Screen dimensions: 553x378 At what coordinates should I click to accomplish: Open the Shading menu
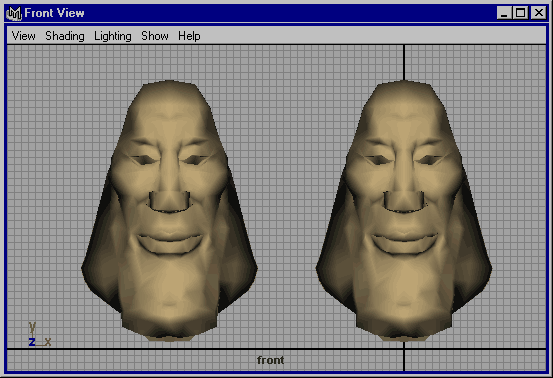tap(65, 36)
